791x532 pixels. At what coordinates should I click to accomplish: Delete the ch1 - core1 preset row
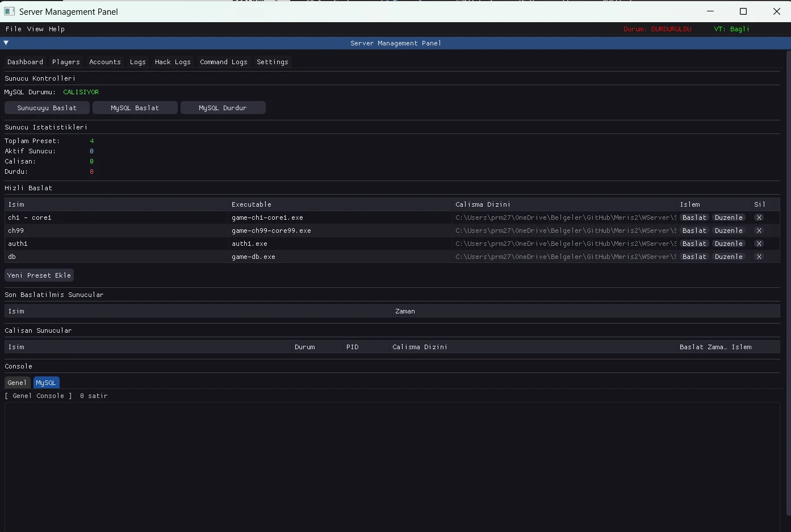coord(759,217)
